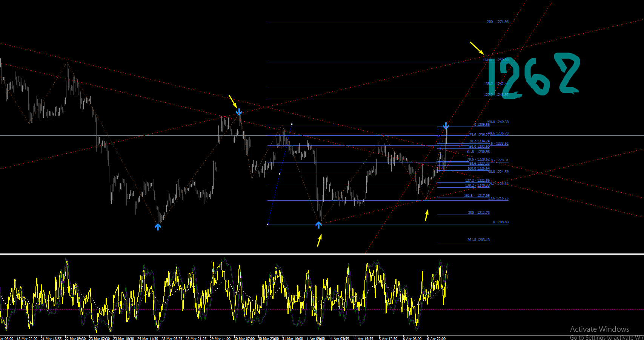Select the Fibonacci anchor point at the 1239.56 top

tap(292, 124)
